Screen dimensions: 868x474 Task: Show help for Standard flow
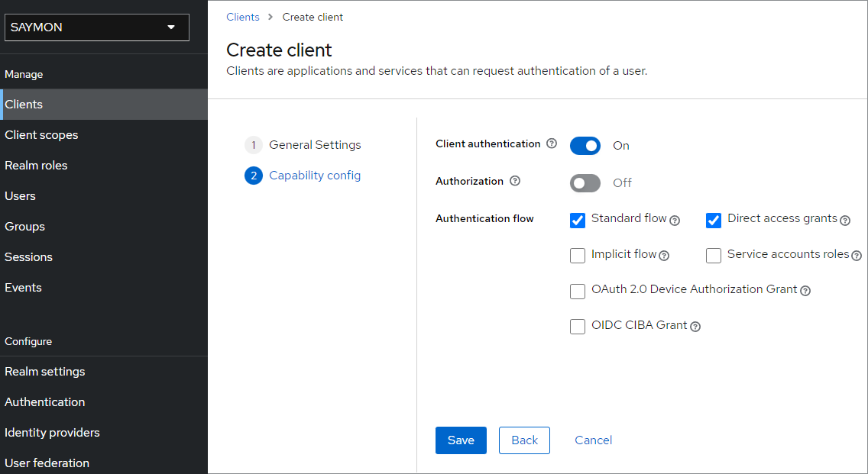[x=674, y=220]
